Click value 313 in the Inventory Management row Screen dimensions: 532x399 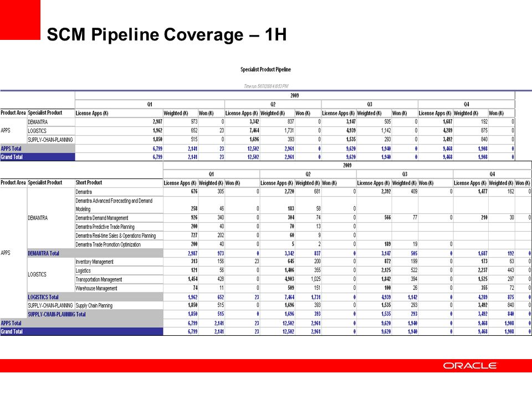[194, 261]
